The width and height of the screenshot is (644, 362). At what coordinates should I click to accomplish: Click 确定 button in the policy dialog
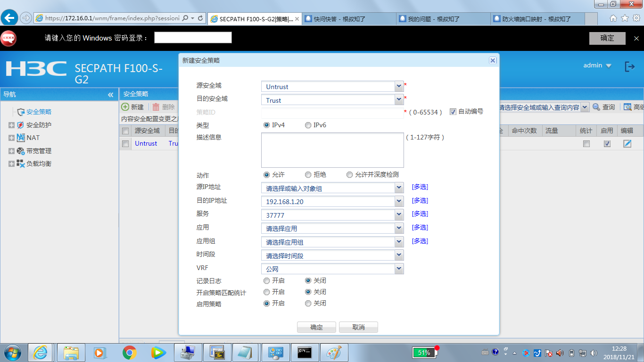tap(316, 327)
